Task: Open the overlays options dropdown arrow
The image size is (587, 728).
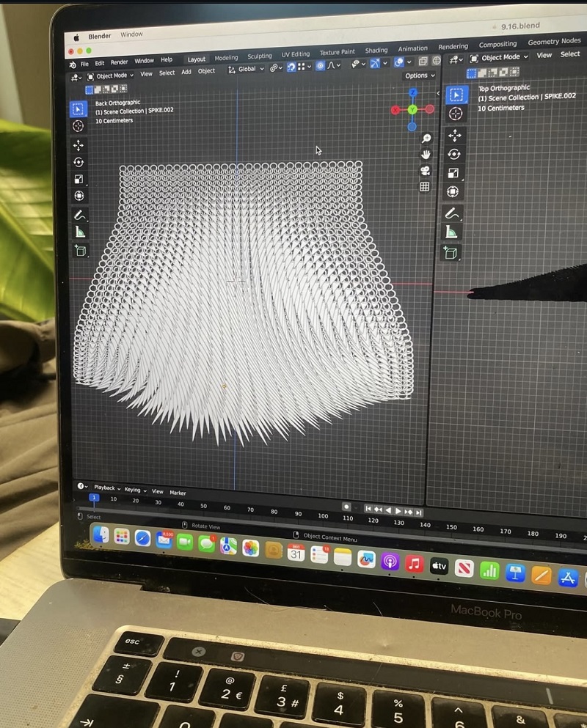Action: [409, 62]
